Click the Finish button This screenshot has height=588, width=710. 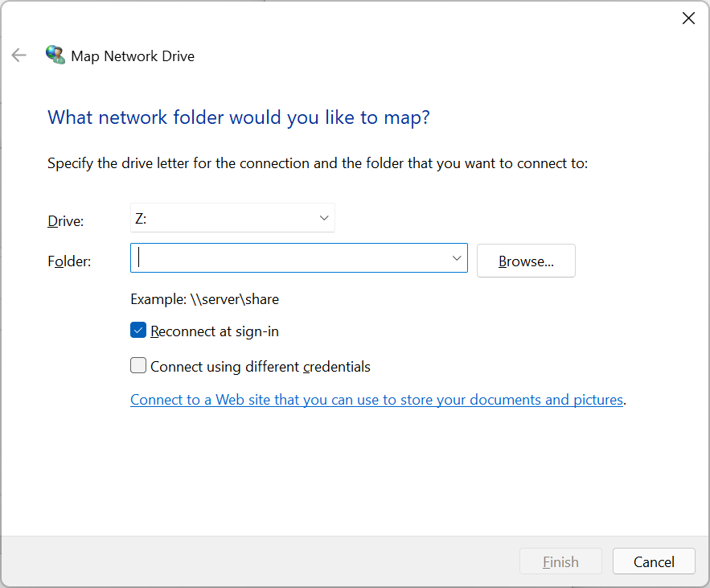560,561
